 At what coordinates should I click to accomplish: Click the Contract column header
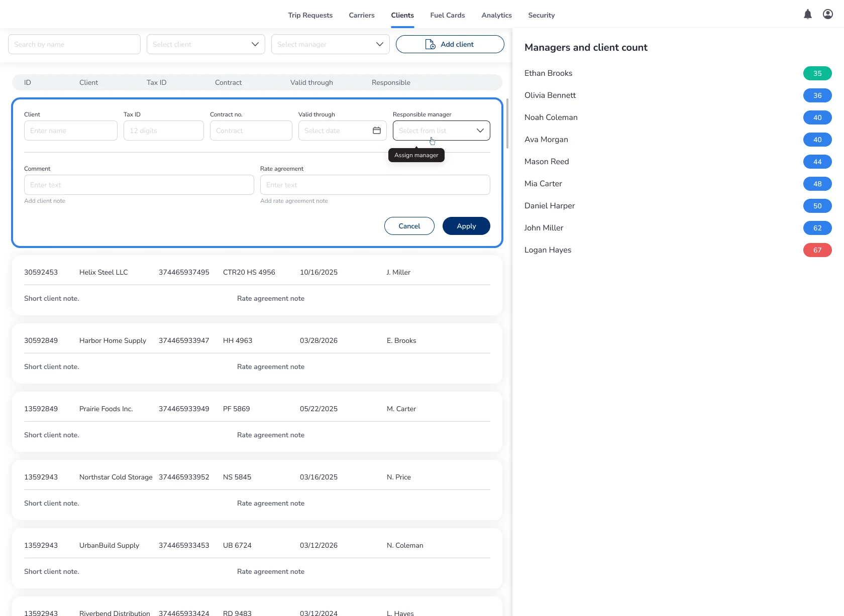point(228,82)
